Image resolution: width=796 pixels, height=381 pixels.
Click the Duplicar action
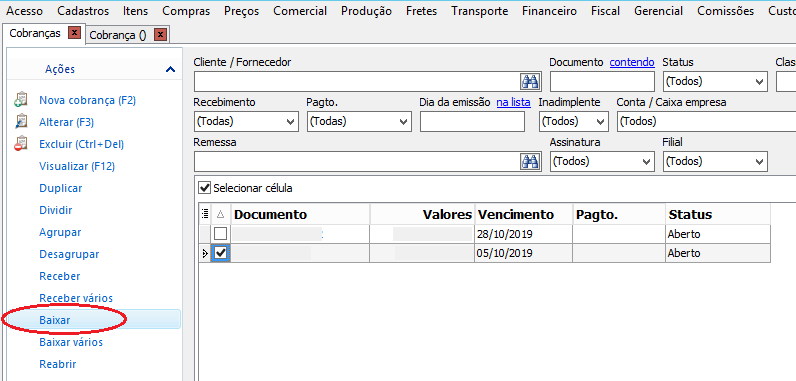tap(60, 188)
